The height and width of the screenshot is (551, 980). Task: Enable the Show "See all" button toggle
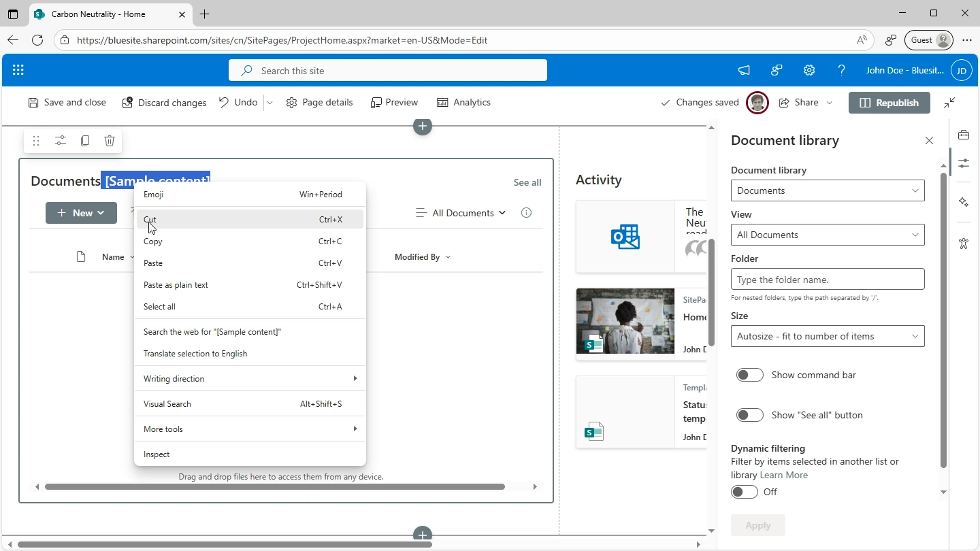click(750, 415)
